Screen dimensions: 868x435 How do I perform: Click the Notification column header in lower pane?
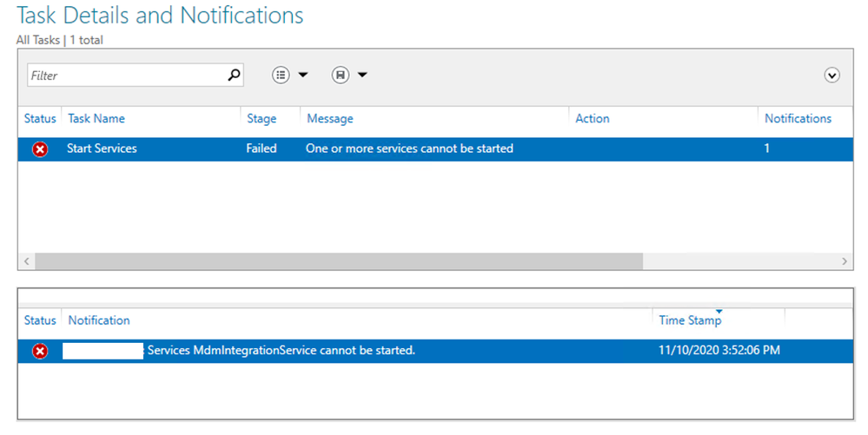pos(99,320)
